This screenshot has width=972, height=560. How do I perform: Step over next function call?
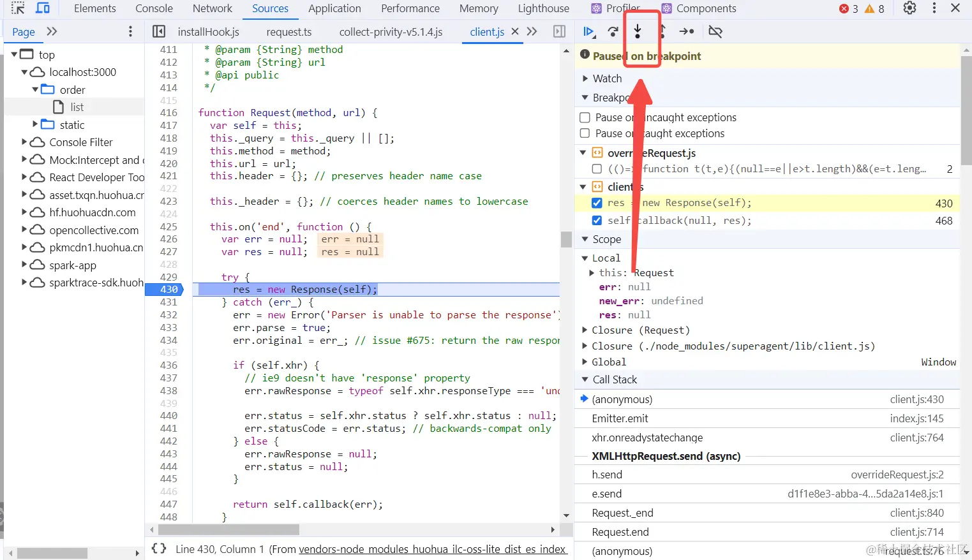click(x=613, y=31)
